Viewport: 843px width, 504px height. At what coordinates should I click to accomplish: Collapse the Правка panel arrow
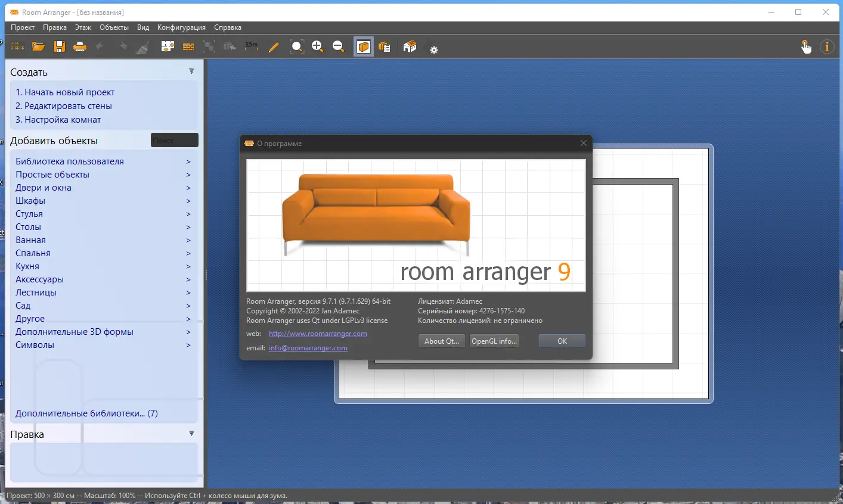pos(191,433)
